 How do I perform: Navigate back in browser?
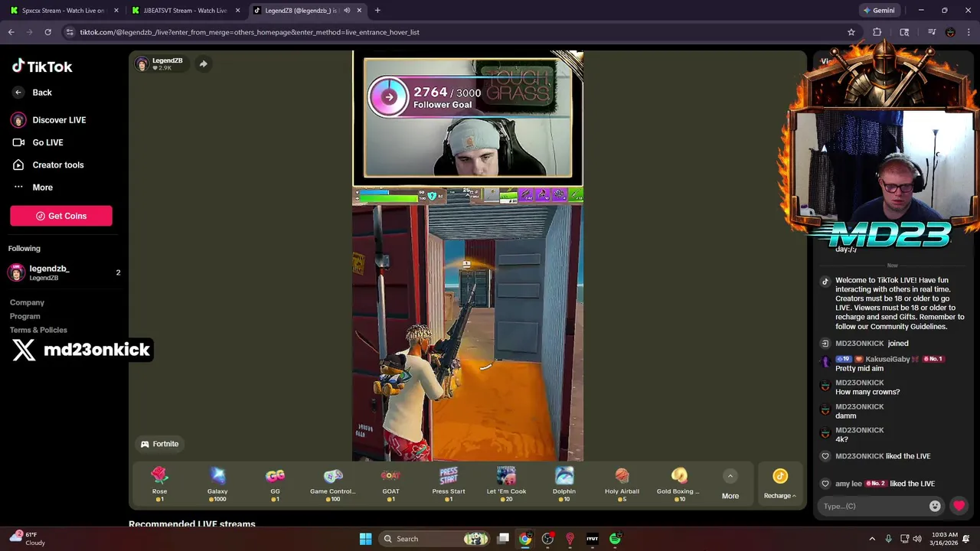tap(11, 32)
